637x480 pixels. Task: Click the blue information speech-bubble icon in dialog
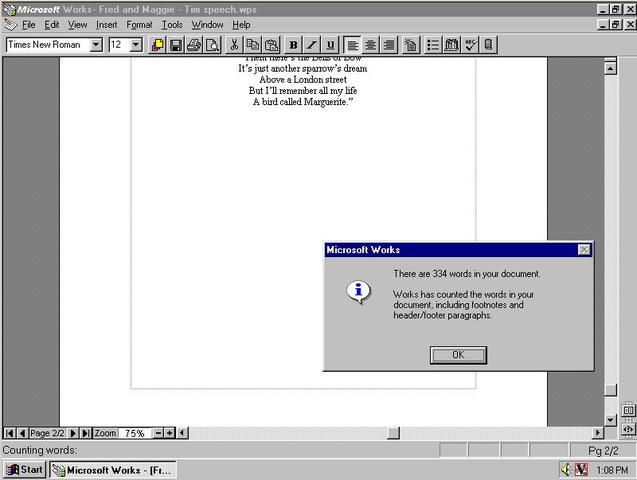tap(358, 292)
